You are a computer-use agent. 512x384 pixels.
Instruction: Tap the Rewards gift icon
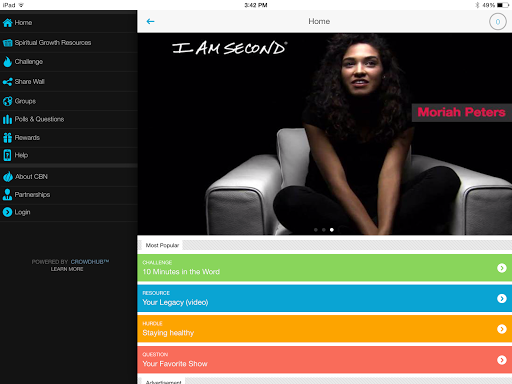(x=7, y=138)
